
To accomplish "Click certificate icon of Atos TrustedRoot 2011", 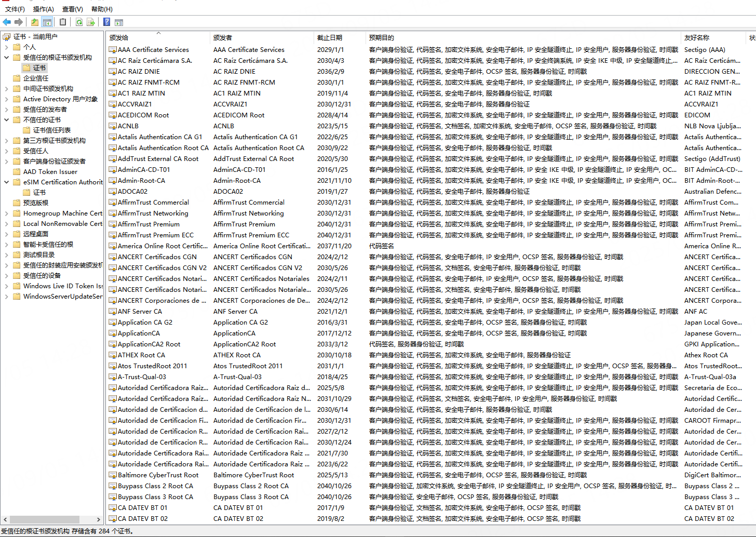I will 113,366.
